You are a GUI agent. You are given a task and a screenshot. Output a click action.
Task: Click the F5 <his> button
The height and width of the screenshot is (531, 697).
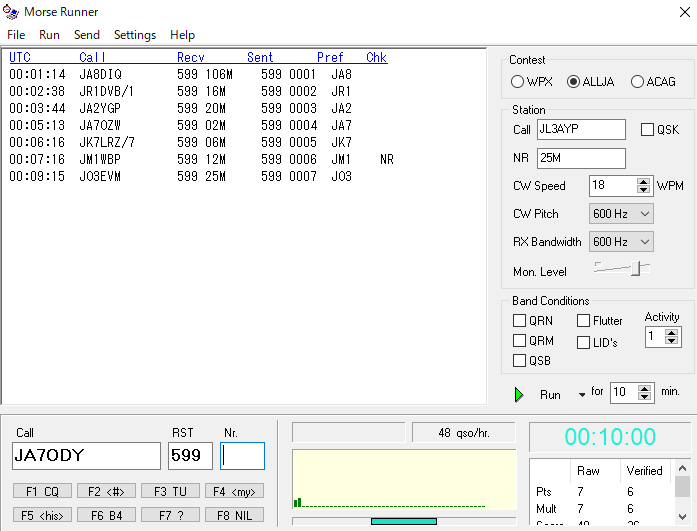[x=42, y=515]
